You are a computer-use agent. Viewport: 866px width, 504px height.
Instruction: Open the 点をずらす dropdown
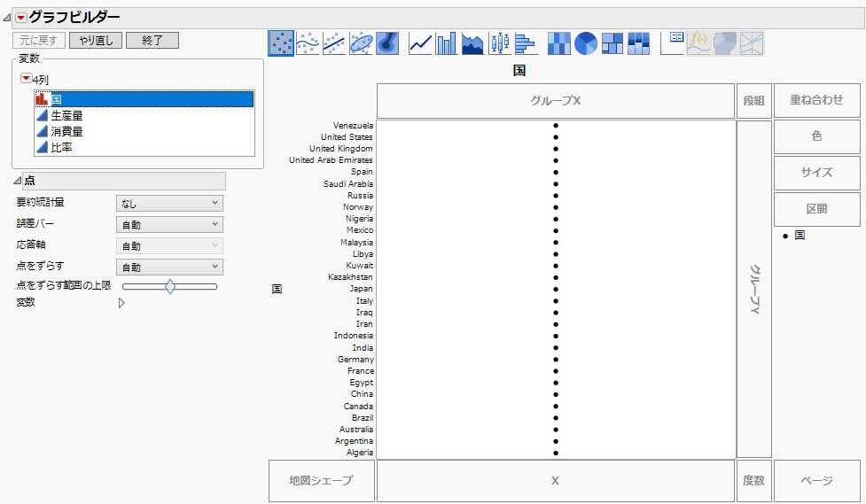coord(169,268)
